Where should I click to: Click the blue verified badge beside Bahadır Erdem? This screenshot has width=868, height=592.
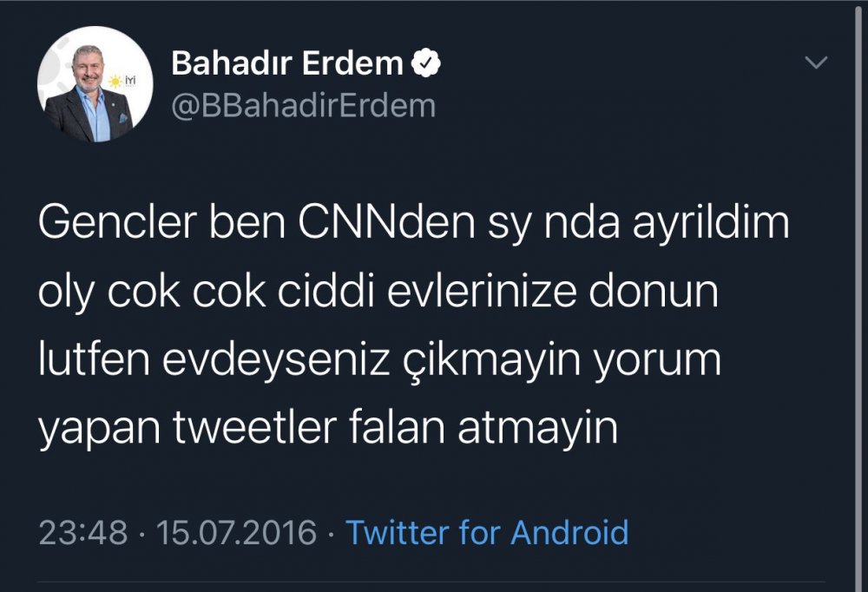click(x=425, y=63)
